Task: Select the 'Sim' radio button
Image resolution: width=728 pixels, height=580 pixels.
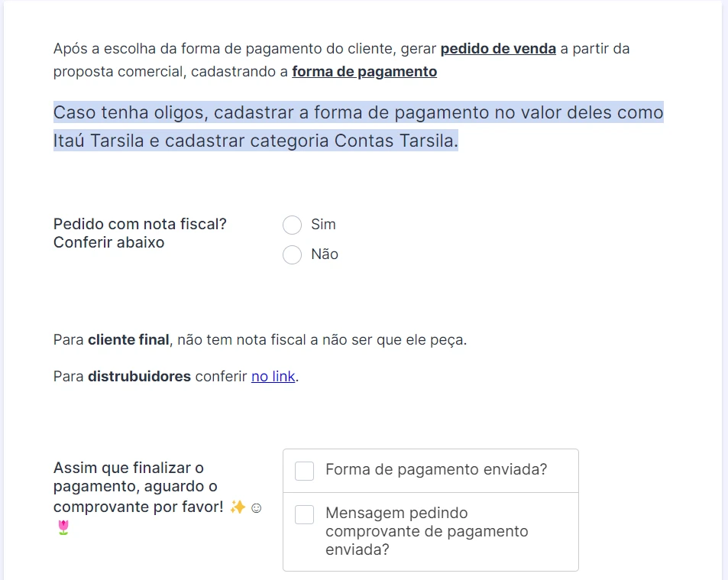Action: (x=292, y=225)
